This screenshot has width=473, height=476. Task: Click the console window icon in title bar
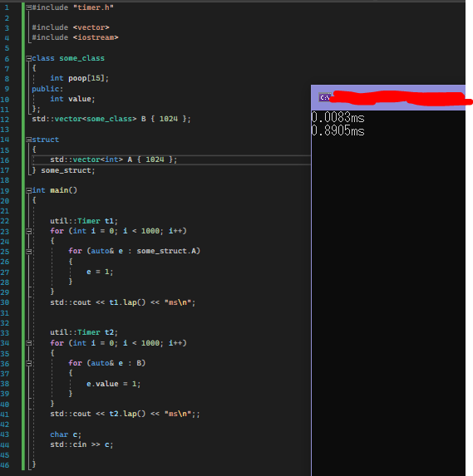pos(324,97)
